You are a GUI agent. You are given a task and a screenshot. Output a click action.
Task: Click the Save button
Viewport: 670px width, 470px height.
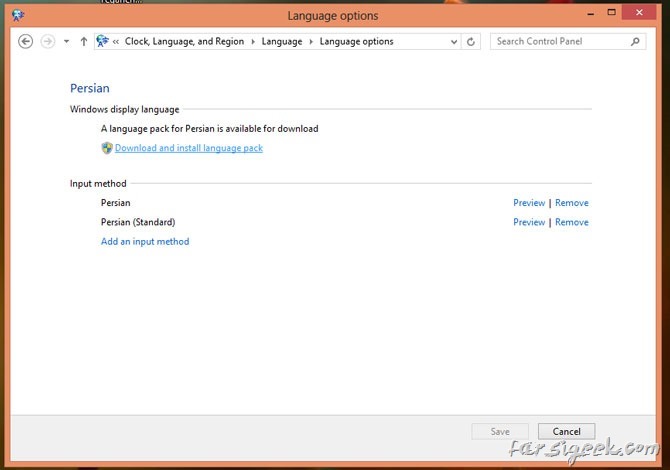coord(500,431)
